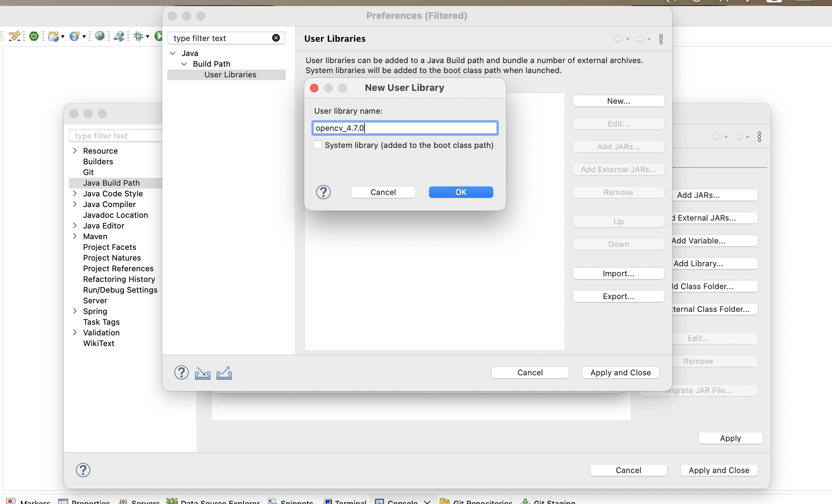Viewport: 832px width, 504px height.
Task: Click the Data Source Explorer view icon
Action: pyautogui.click(x=172, y=501)
